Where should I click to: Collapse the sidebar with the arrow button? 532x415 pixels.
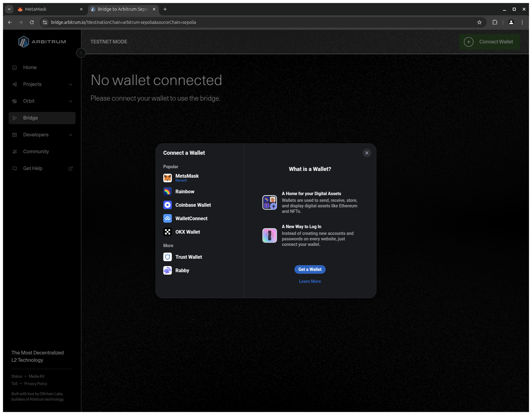point(81,53)
